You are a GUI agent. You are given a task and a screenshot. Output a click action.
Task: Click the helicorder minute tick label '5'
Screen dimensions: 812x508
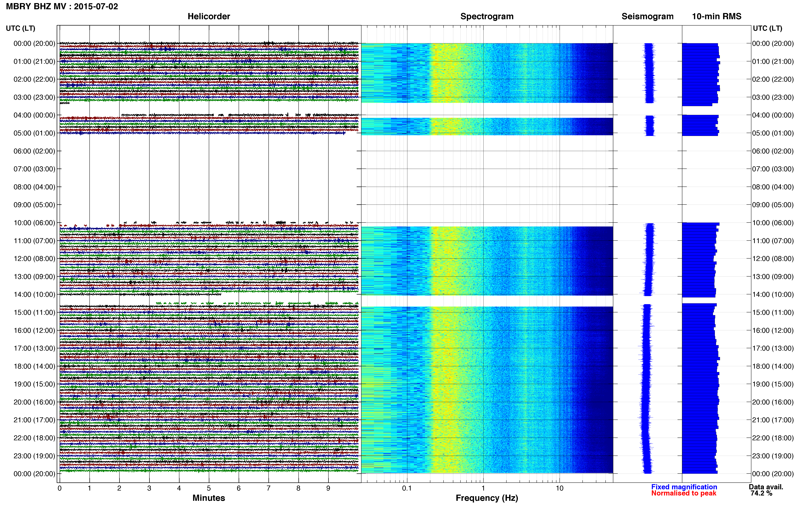pos(209,488)
